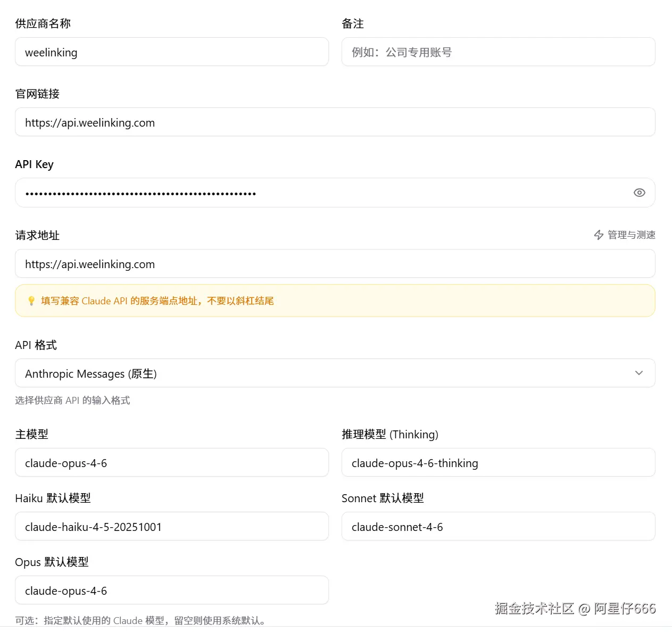Viewport: 672px width, 632px height.
Task: Click the 供应商名称 label
Action: pos(43,23)
